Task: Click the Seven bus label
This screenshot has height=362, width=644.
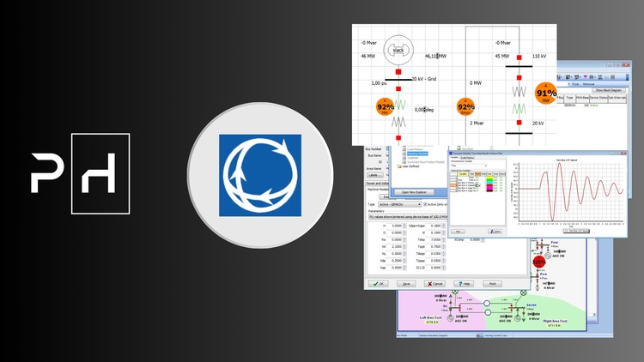Action: click(x=532, y=305)
